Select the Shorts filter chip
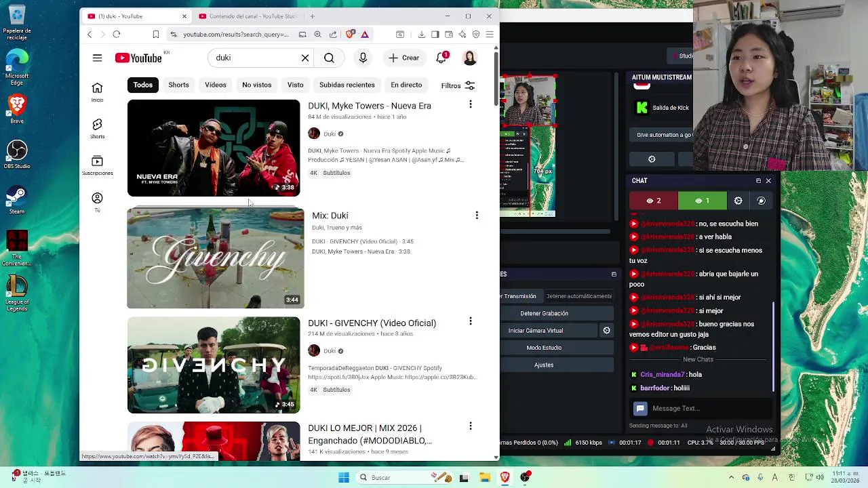This screenshot has height=488, width=868. (178, 85)
